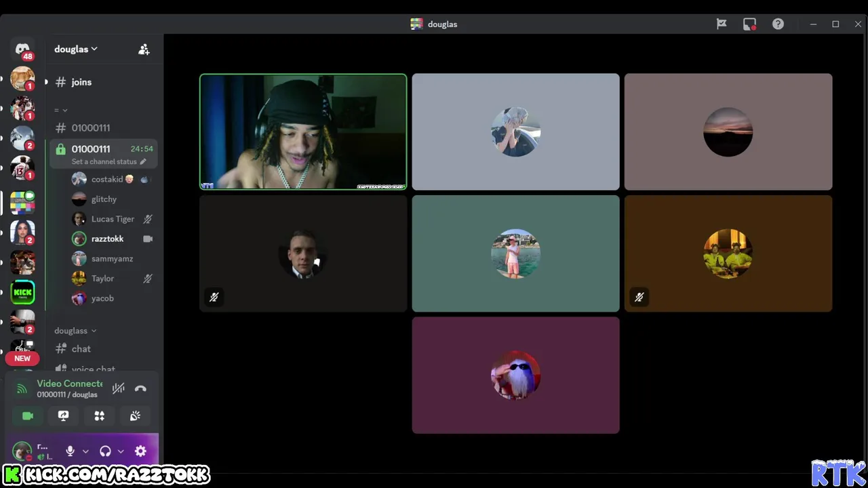The height and width of the screenshot is (488, 868).
Task: Select member yacob
Action: (113, 298)
